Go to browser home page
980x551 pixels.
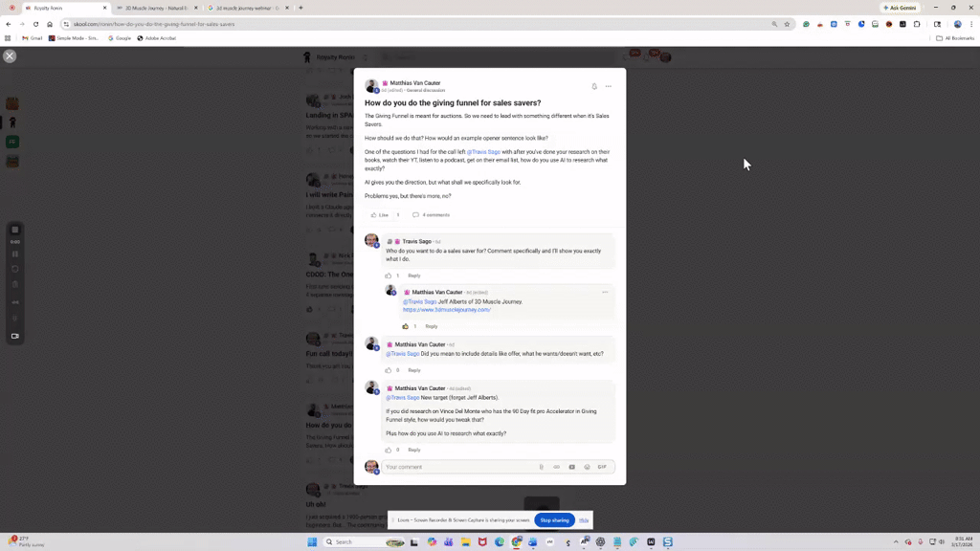(x=50, y=24)
